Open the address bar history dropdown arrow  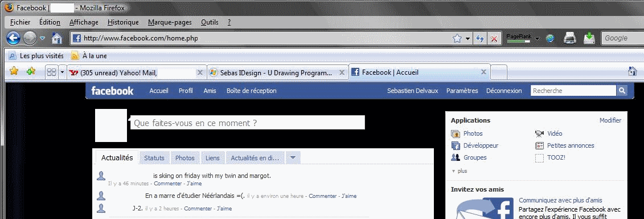point(468,39)
